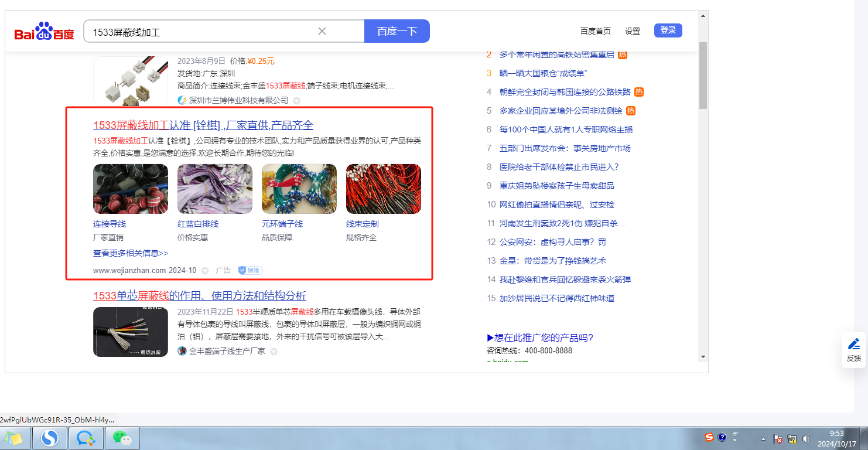Image resolution: width=868 pixels, height=450 pixels.
Task: Open the white connector product thumbnail
Action: [131, 81]
